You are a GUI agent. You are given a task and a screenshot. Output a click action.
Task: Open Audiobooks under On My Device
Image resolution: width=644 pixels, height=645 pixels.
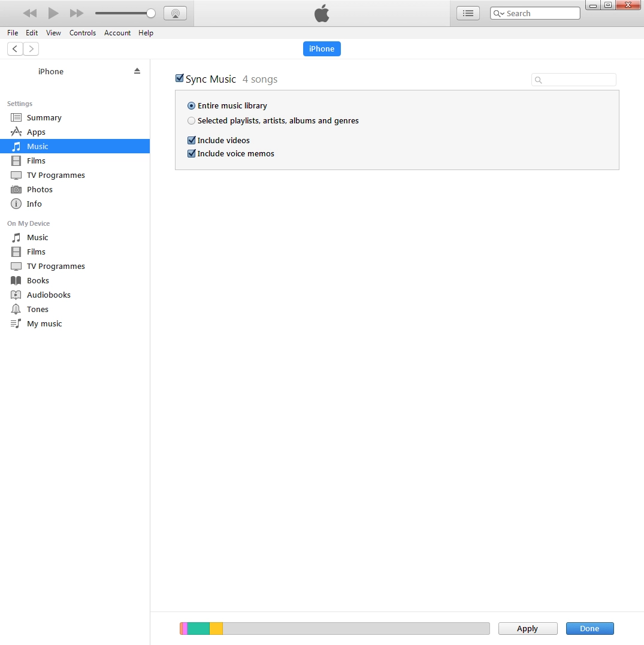49,295
